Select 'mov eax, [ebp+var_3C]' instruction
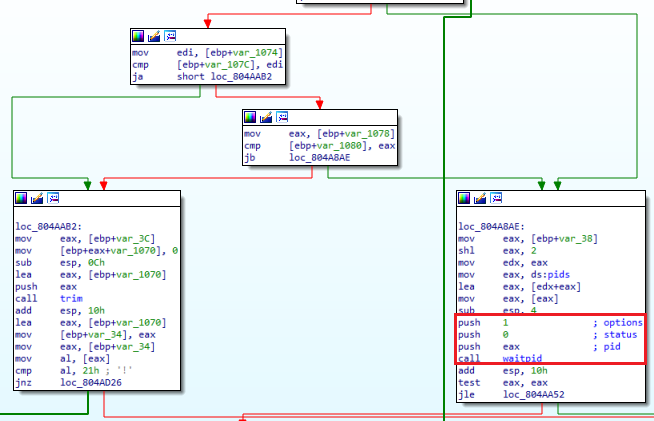Image resolution: width=654 pixels, height=421 pixels. (x=85, y=239)
